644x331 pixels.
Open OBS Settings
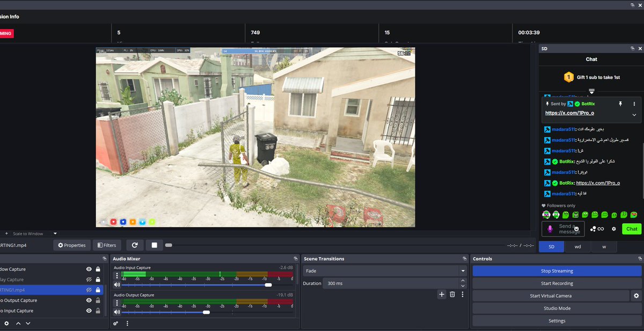[x=557, y=321]
